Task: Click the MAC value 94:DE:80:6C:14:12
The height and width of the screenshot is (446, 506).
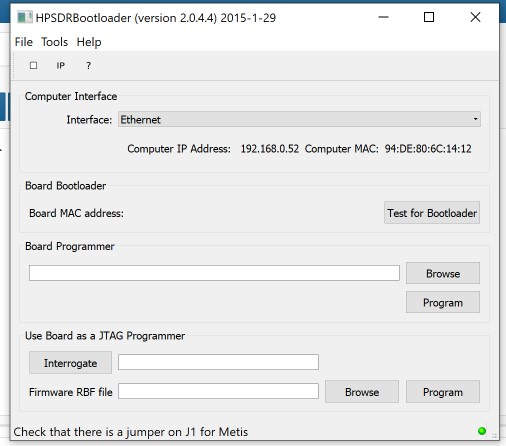Action: (x=428, y=149)
